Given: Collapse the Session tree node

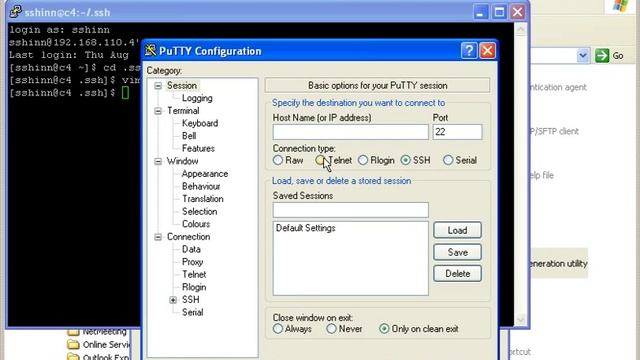Looking at the screenshot, I should [158, 86].
